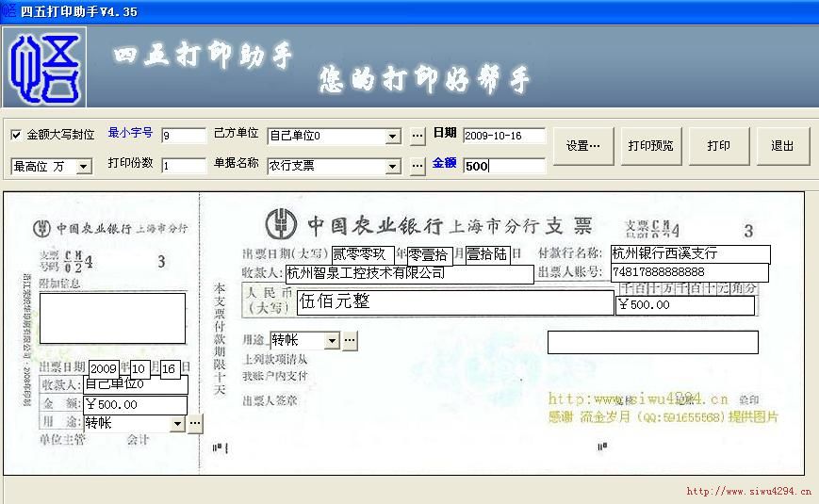The image size is (819, 504).
Task: Click the app logo in the banner
Action: tap(43, 67)
